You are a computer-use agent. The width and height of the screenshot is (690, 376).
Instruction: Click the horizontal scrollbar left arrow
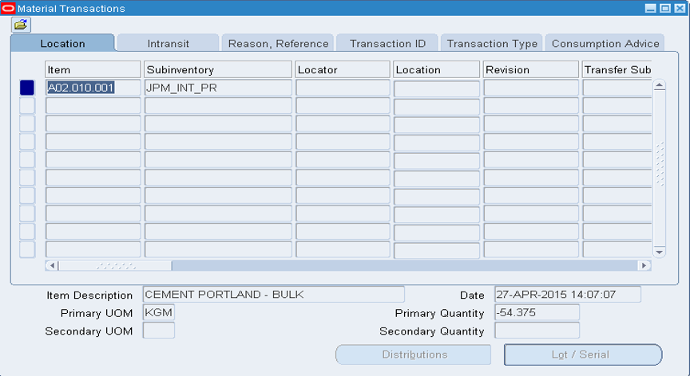click(x=52, y=265)
